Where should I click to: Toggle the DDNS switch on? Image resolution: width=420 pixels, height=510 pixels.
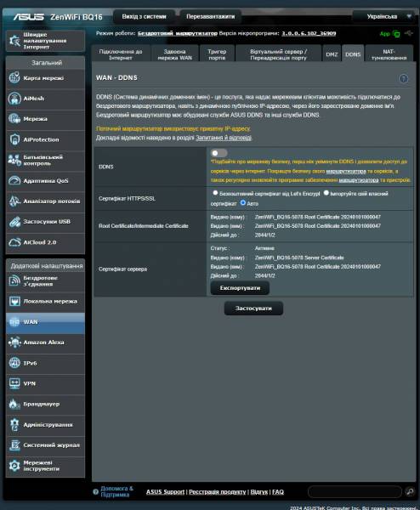pos(219,153)
